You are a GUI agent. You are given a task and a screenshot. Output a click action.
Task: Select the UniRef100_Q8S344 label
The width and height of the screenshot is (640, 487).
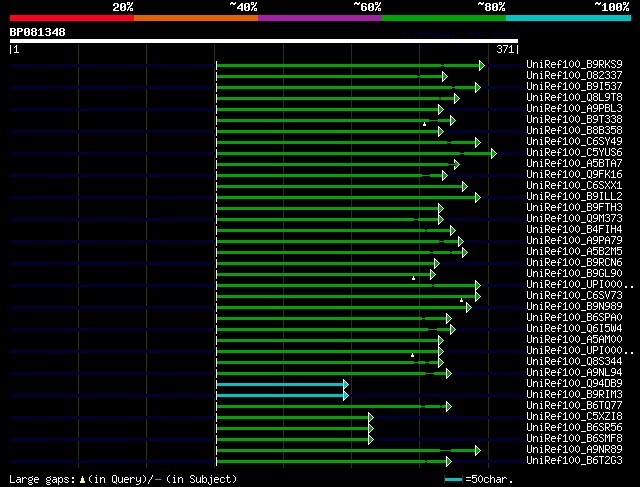coord(574,361)
